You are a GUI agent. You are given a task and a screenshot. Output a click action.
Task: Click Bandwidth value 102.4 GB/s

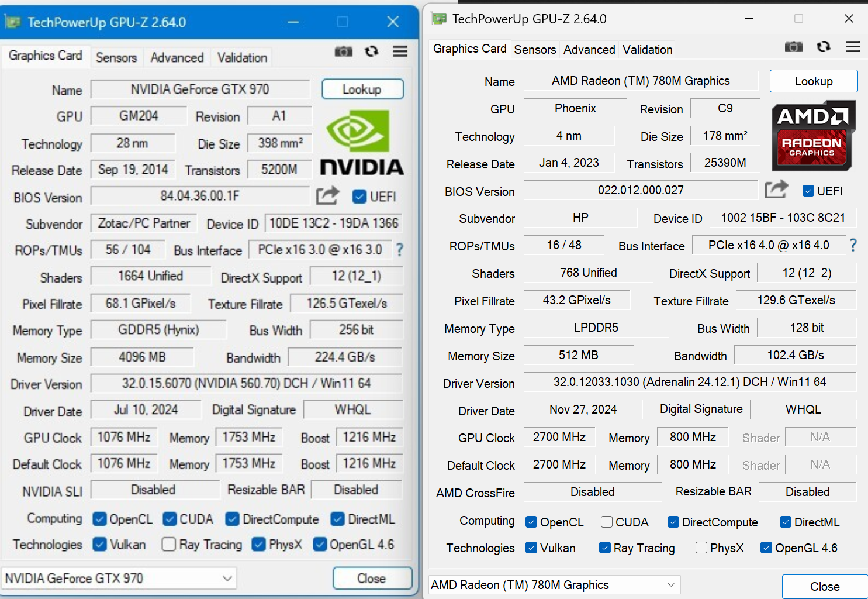click(x=796, y=355)
